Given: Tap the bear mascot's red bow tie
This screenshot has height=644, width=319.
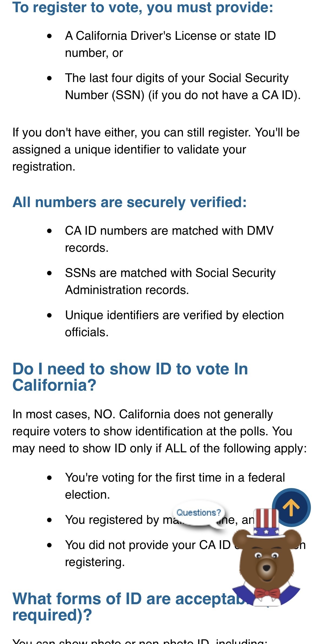Looking at the screenshot, I should 267,593.
